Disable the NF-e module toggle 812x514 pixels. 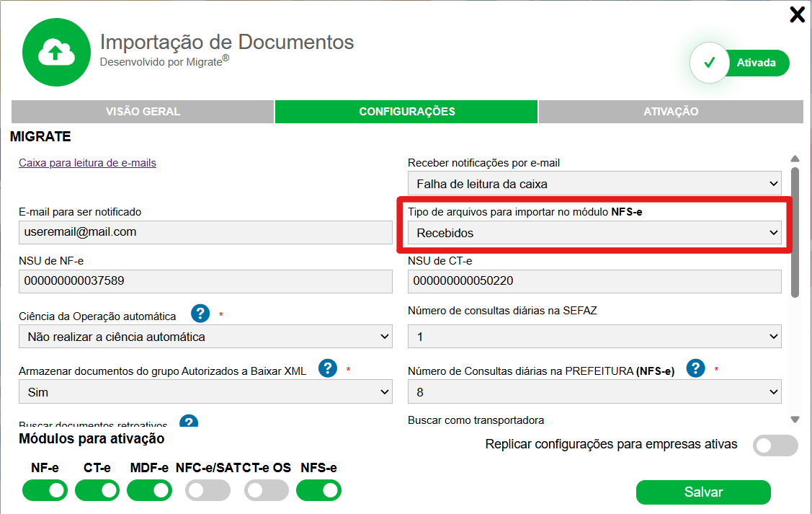45,490
